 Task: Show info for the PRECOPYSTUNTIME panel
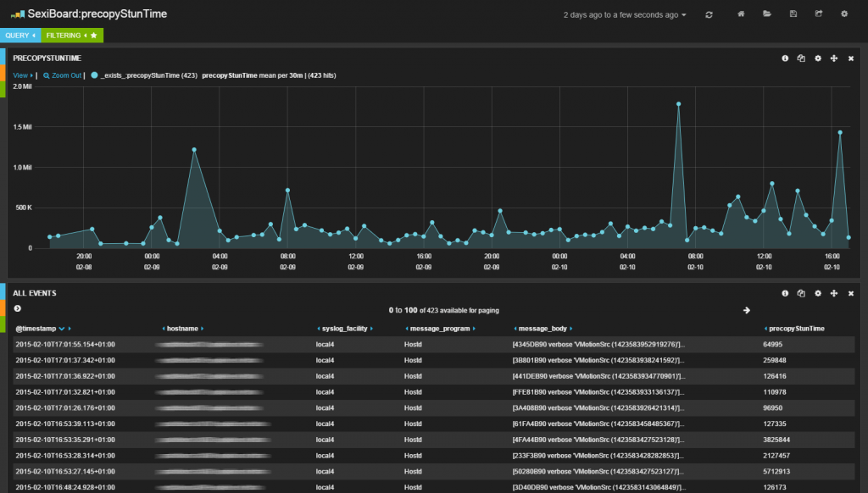coord(785,58)
